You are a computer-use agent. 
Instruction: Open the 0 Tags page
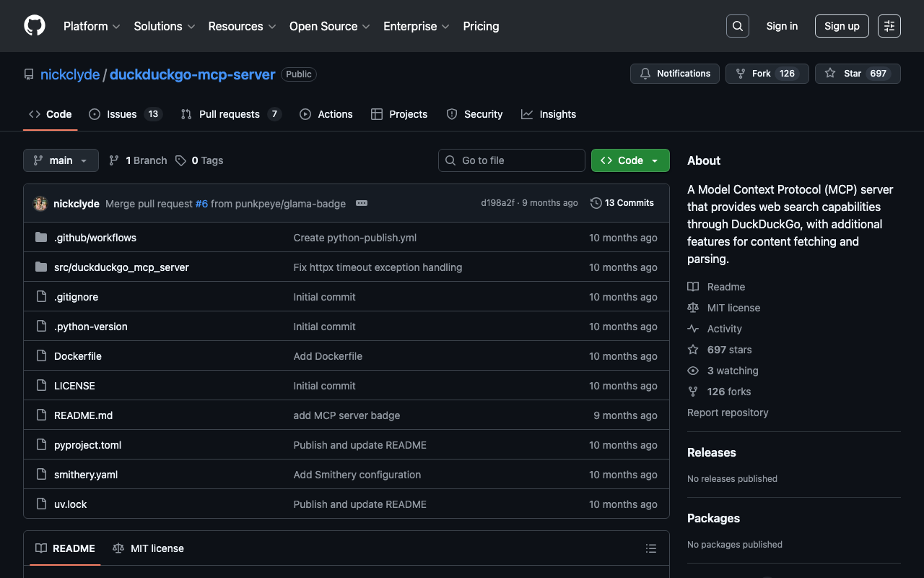(x=199, y=160)
